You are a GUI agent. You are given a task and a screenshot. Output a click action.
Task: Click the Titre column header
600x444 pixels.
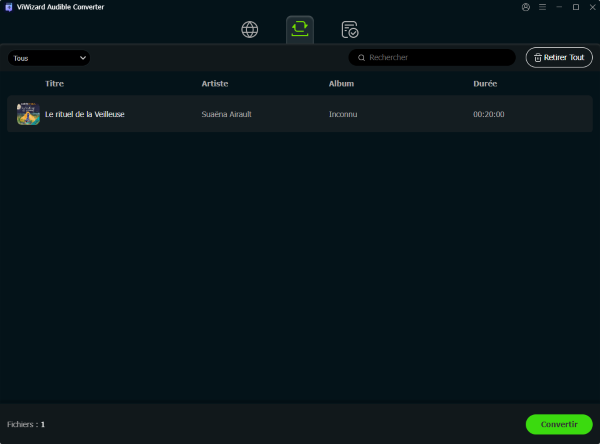tap(54, 83)
